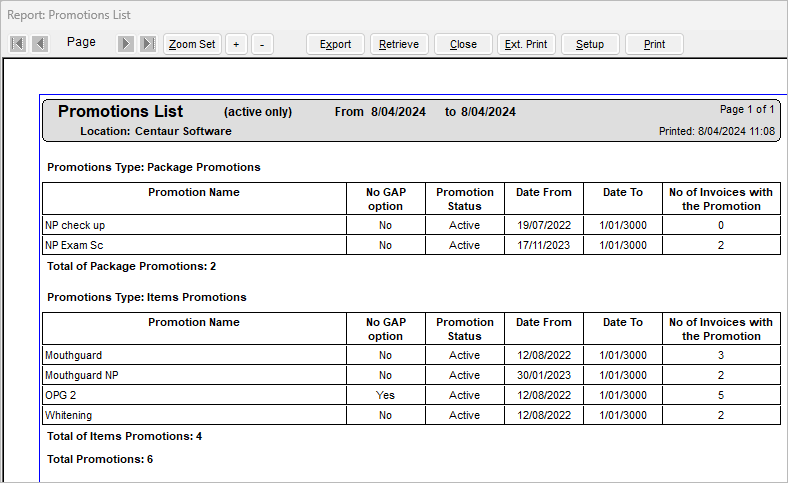Click the 'Location: Centaur Software' text
Image resolution: width=788 pixels, height=483 pixels.
tap(156, 131)
